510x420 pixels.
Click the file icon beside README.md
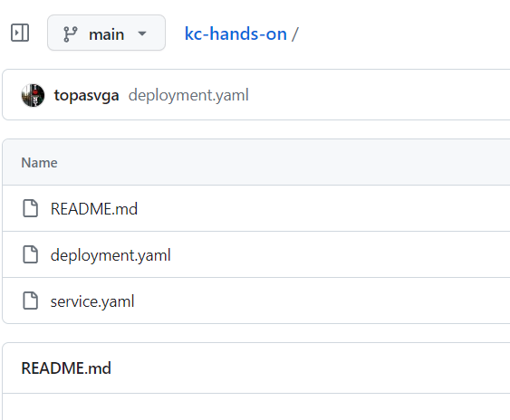point(30,208)
